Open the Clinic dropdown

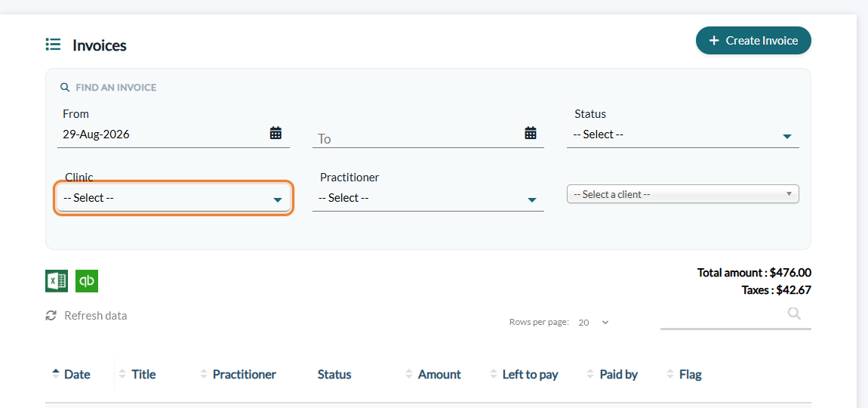(x=174, y=198)
